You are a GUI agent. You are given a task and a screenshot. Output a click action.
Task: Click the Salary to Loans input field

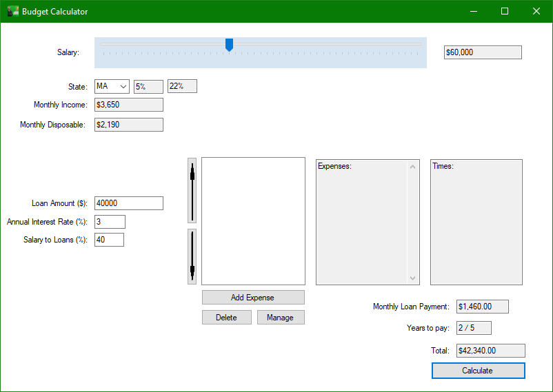point(109,240)
